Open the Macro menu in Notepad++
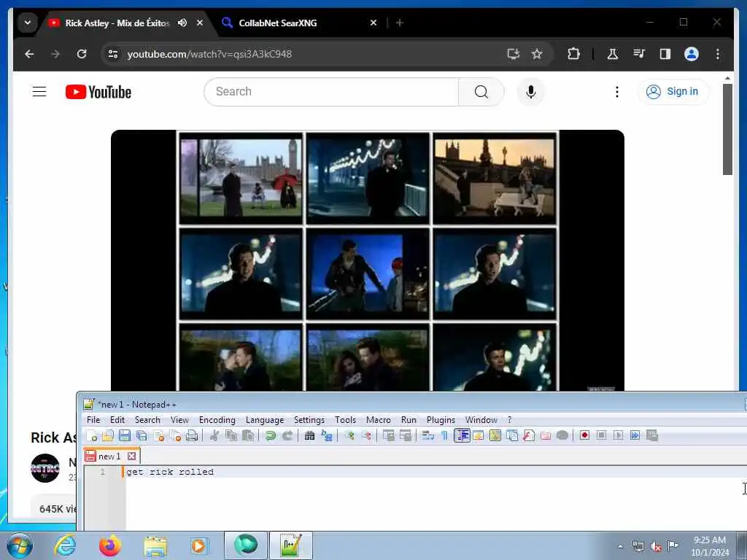Screen dimensions: 747x560 tap(379, 419)
